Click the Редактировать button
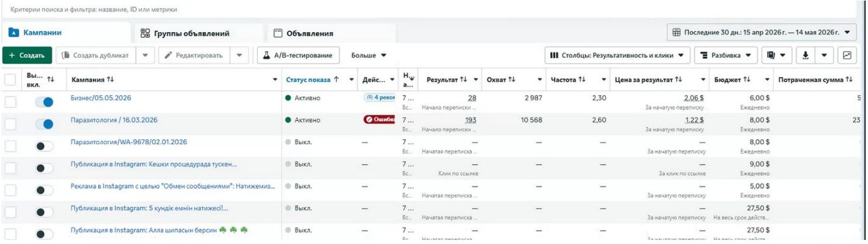Viewport: 868px width, 244px height. pos(194,55)
